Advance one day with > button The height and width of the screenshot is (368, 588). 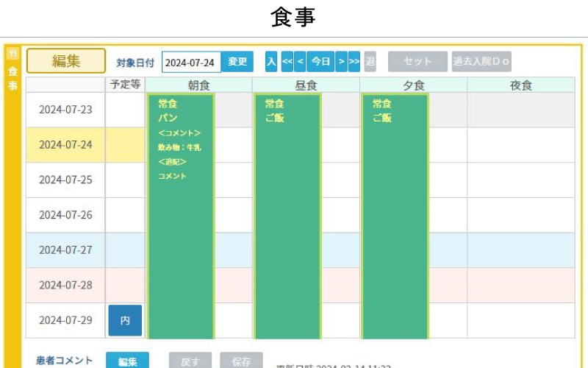341,62
